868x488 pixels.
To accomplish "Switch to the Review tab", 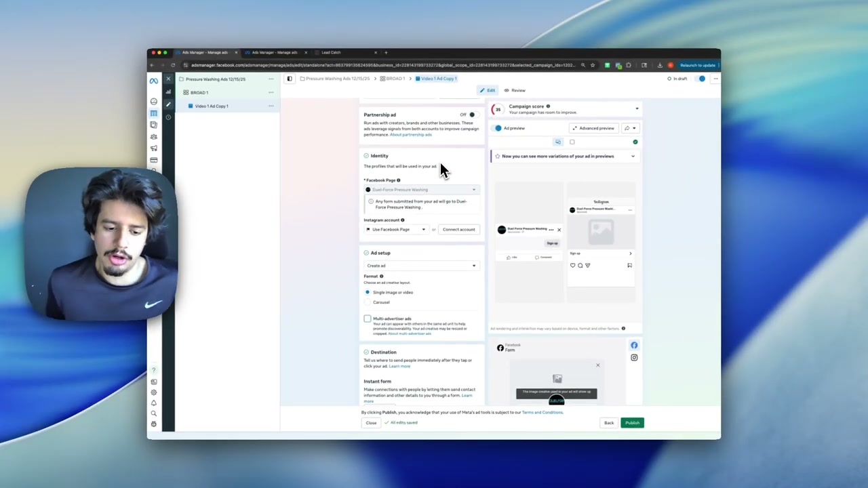I will coord(515,90).
